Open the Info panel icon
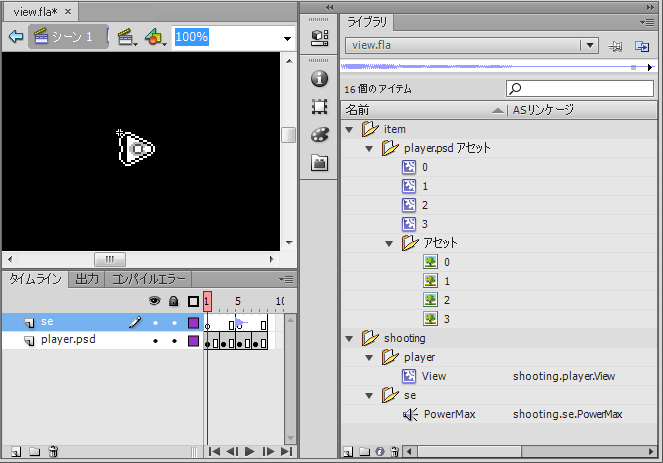Screen dimensions: 663x463 320,78
